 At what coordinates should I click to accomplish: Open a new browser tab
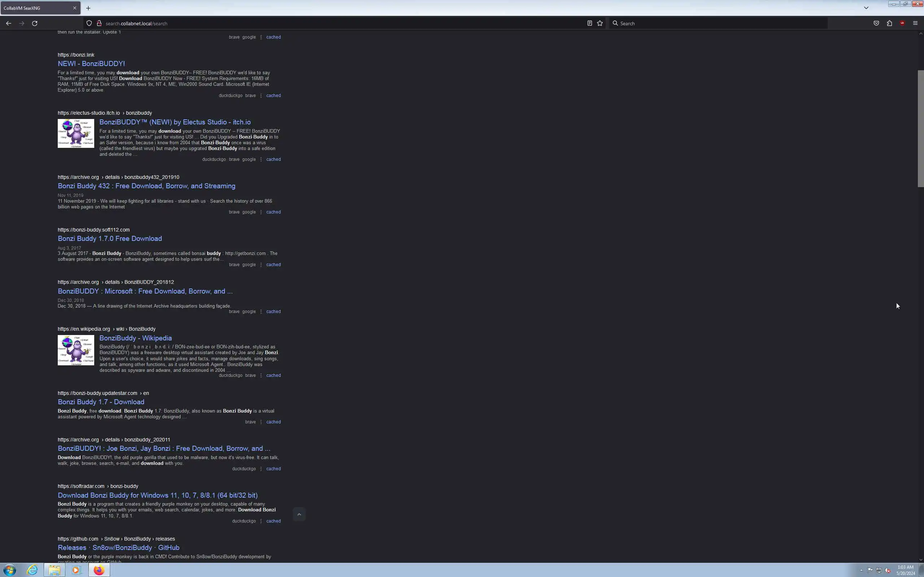click(x=88, y=8)
